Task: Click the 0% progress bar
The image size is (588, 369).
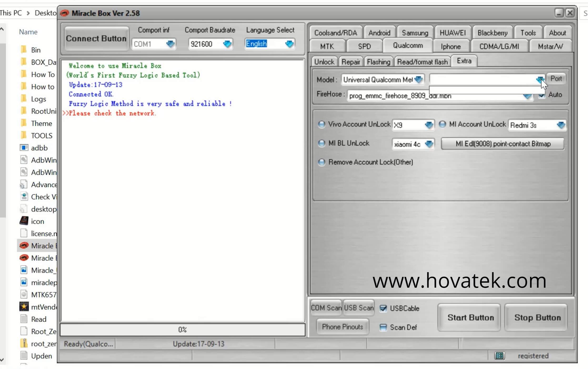Action: [x=183, y=330]
